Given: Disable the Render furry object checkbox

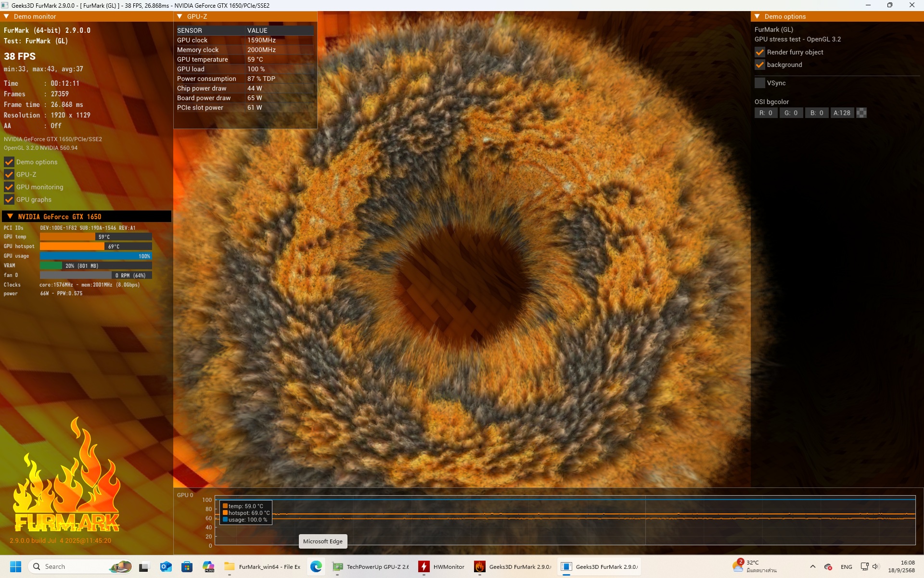Looking at the screenshot, I should click(x=760, y=52).
